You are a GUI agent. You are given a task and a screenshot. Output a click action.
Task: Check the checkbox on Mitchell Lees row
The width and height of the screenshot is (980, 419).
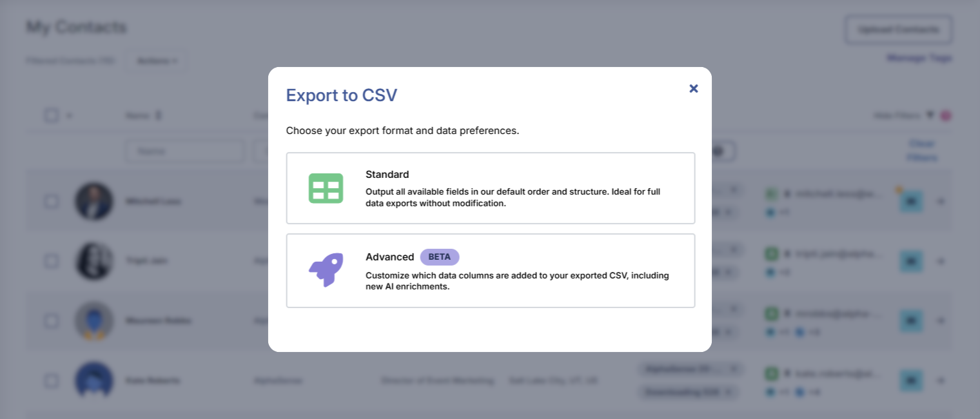click(52, 201)
